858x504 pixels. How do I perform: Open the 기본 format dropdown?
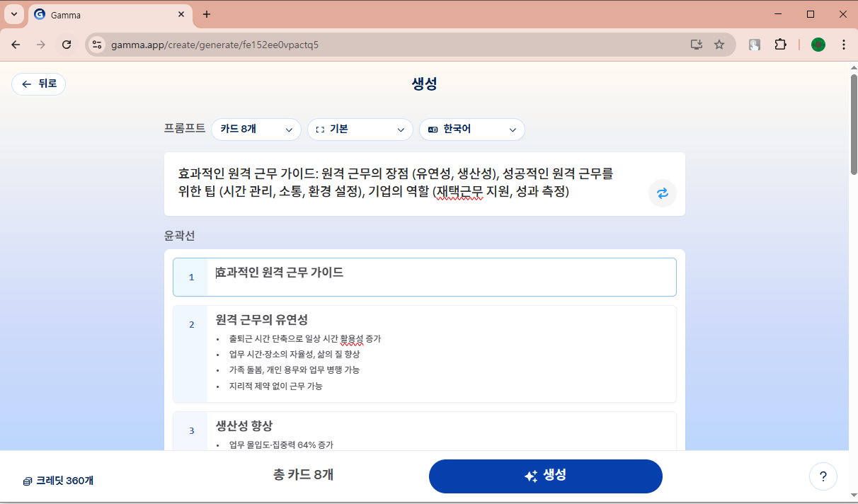[360, 130]
